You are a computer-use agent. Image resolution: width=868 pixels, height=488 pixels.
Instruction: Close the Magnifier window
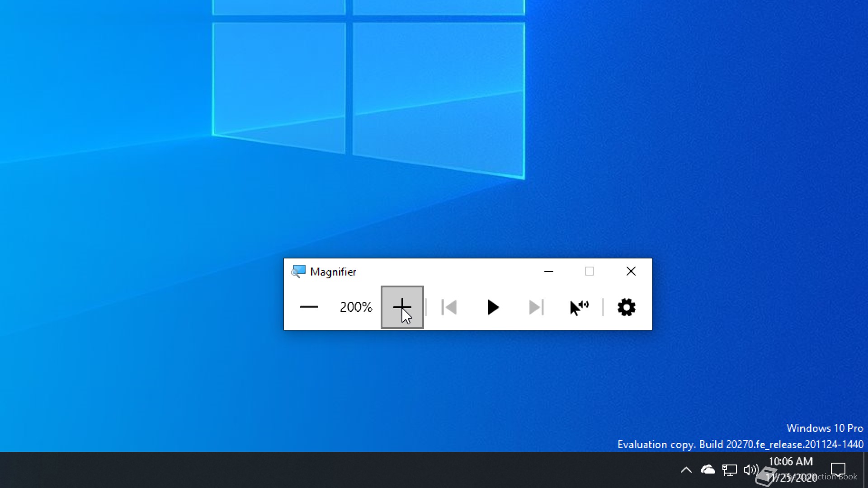coord(631,272)
